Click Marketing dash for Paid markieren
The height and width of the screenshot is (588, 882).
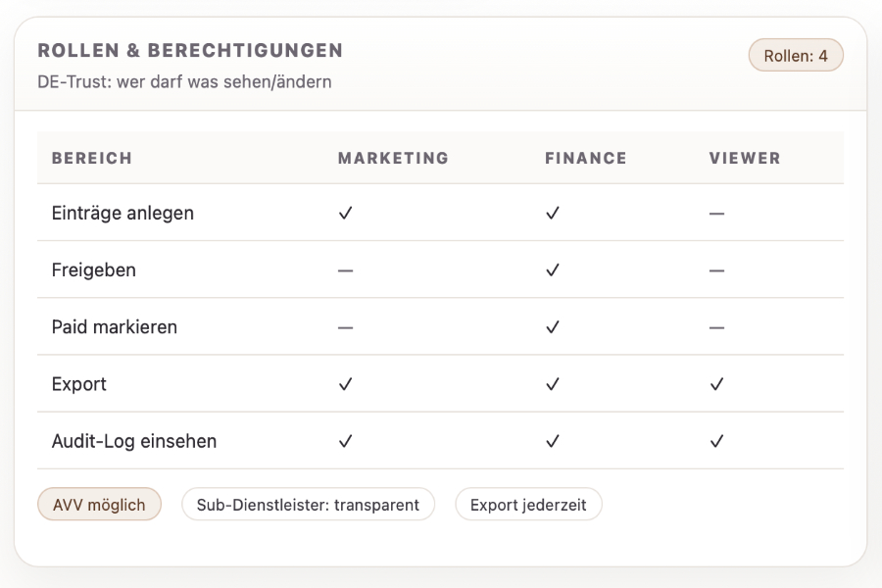(345, 327)
